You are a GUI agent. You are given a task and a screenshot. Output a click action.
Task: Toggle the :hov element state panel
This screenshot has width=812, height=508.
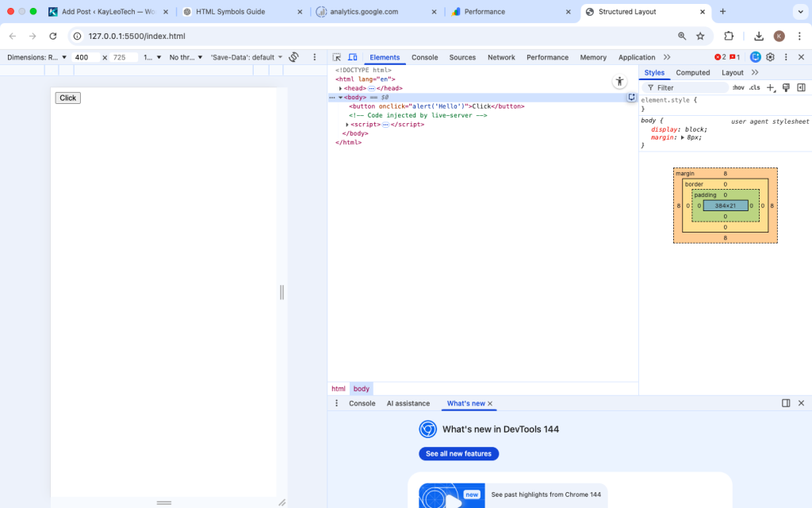738,87
